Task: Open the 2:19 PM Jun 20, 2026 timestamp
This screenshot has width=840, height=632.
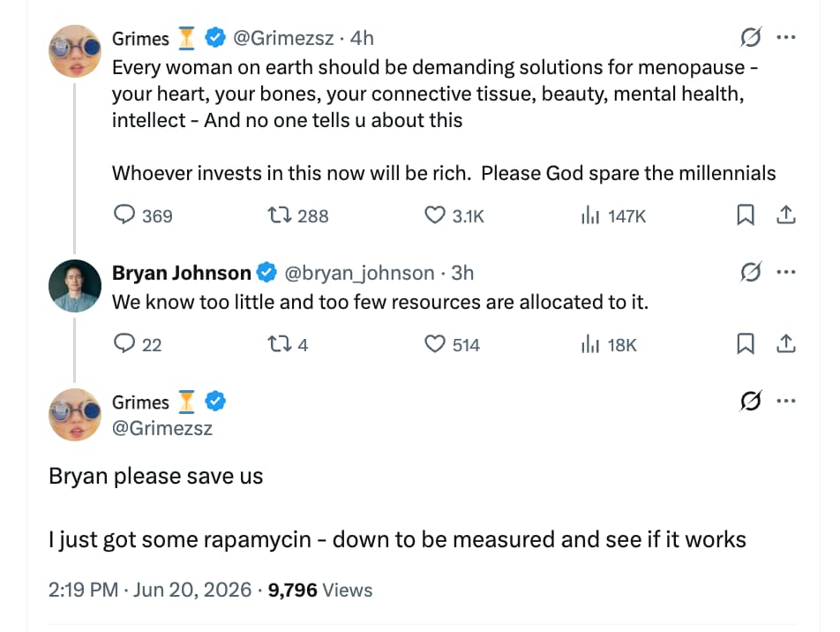Action: pyautogui.click(x=149, y=590)
